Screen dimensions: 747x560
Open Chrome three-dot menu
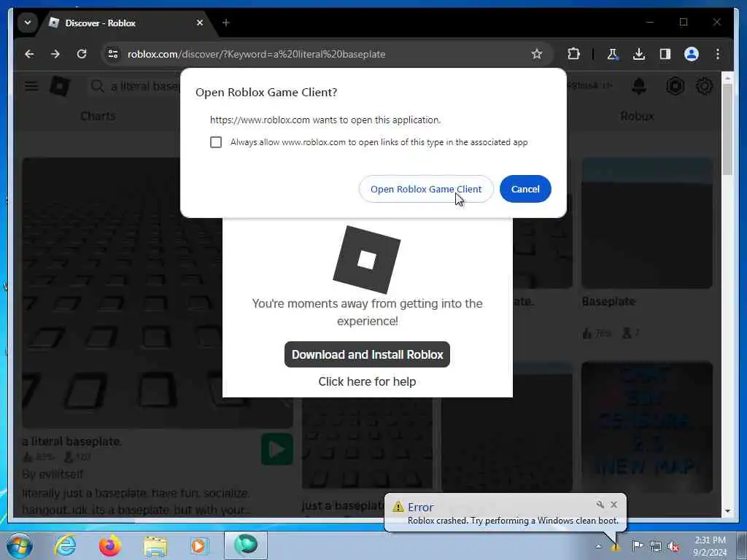click(718, 54)
